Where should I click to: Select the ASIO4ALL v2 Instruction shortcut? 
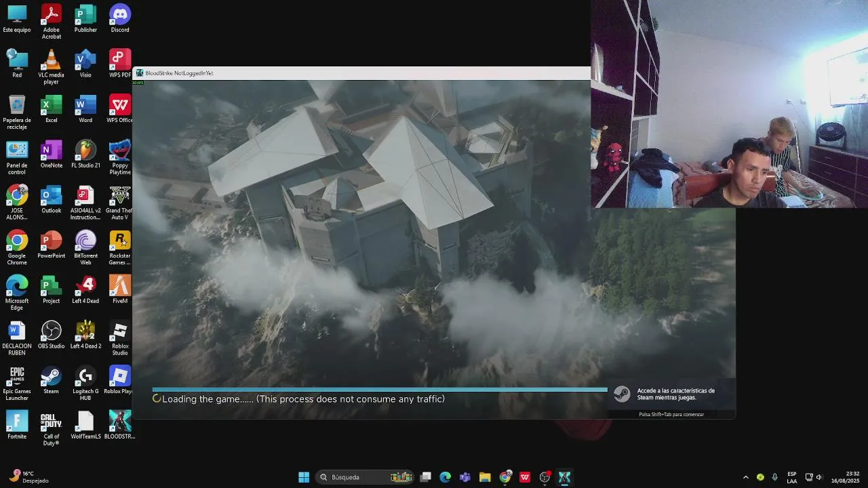click(x=85, y=203)
